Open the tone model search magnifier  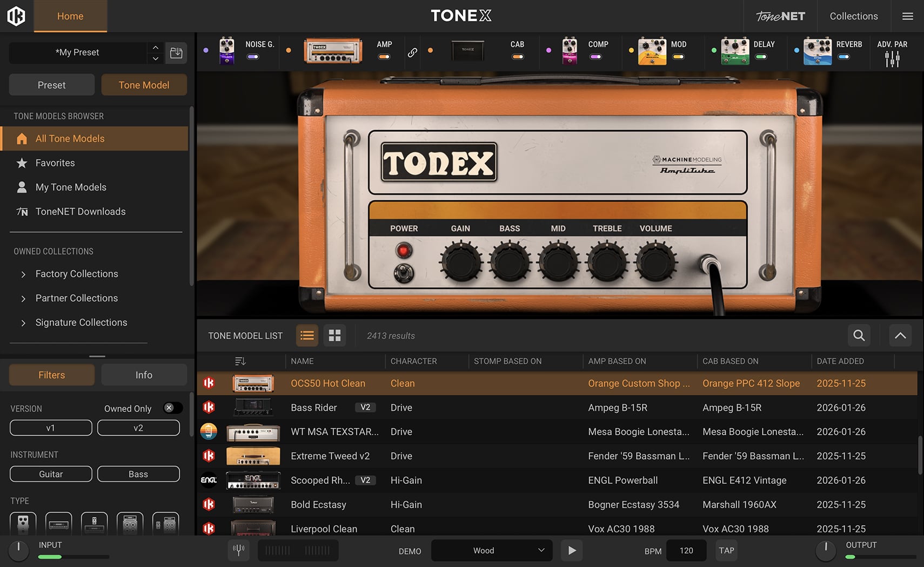point(859,335)
